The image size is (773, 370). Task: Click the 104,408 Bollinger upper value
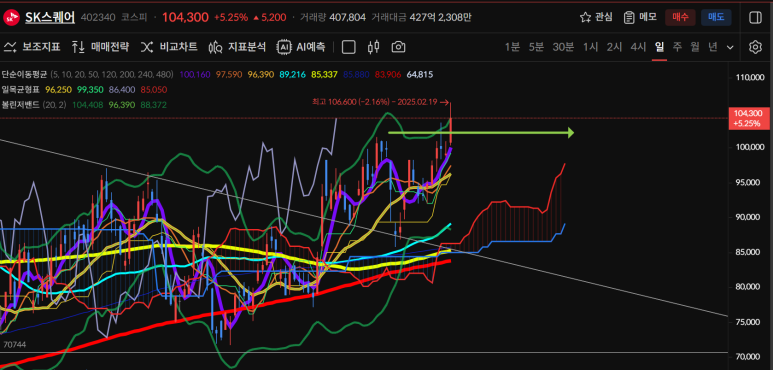[x=89, y=105]
